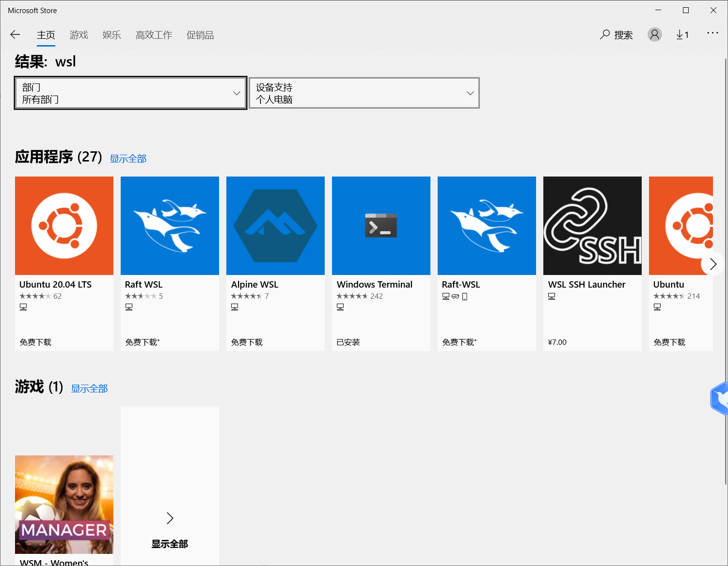Switch to the 娱乐 entertainment tab

click(112, 35)
